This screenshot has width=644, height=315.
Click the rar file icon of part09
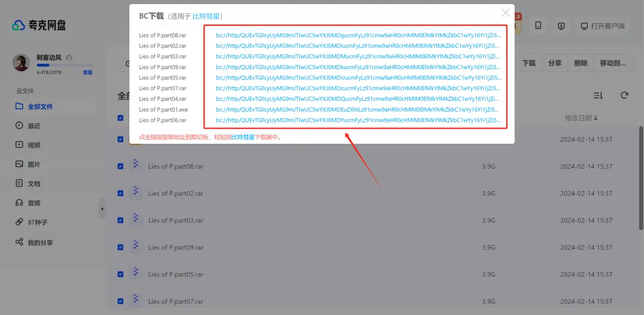(x=136, y=247)
